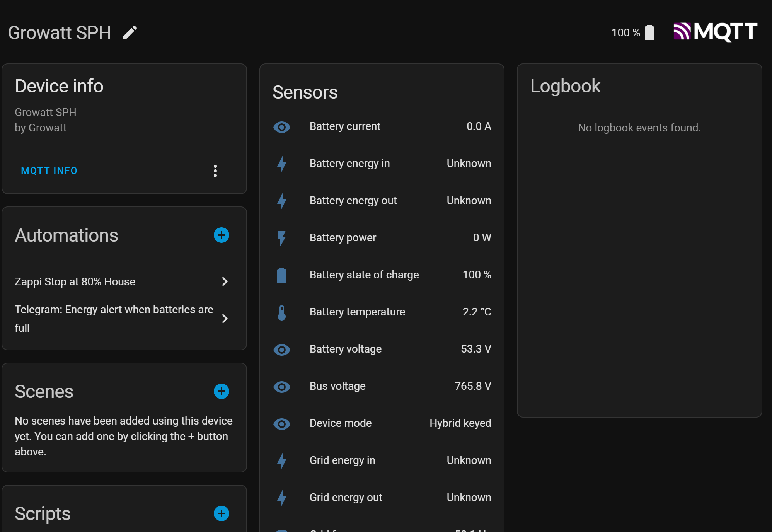Click the Hybrid keyed device mode value
The height and width of the screenshot is (532, 772).
coord(460,423)
